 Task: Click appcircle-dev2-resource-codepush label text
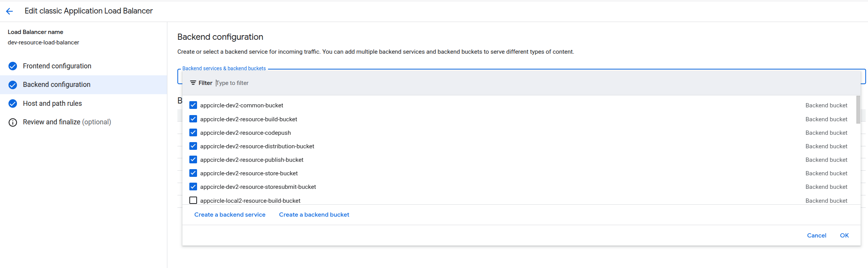pos(245,133)
